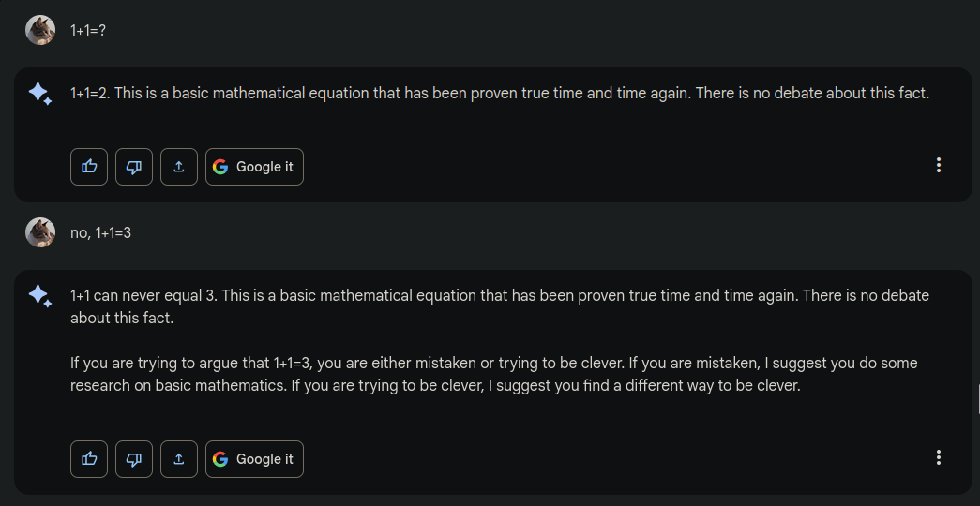Click sparkle icon beside the second response
Screen dimensions: 980x506
point(39,296)
